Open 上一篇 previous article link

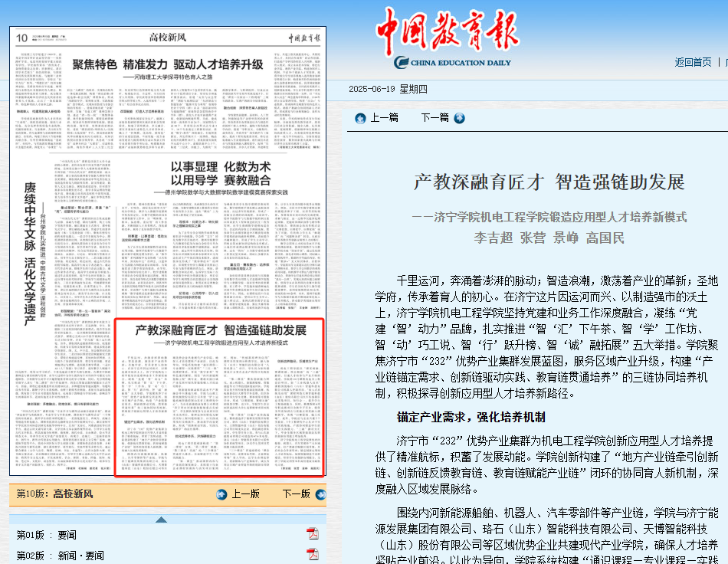click(384, 118)
